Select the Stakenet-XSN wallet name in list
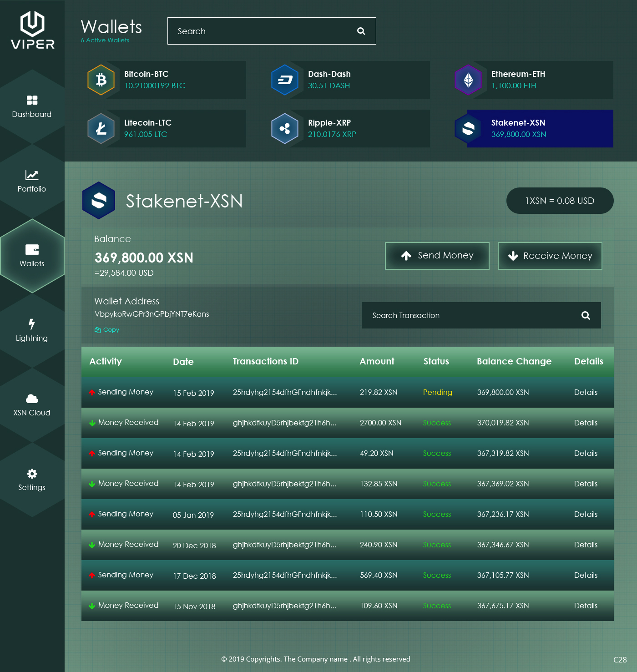637x672 pixels. click(x=518, y=123)
